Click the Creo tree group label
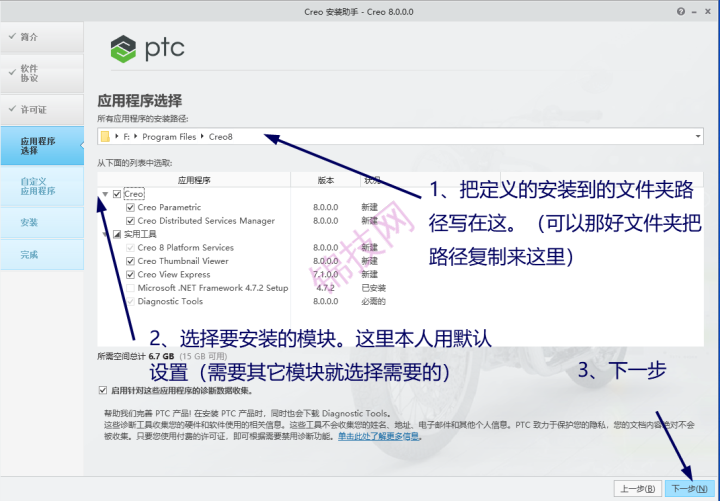The height and width of the screenshot is (501, 720). point(134,194)
